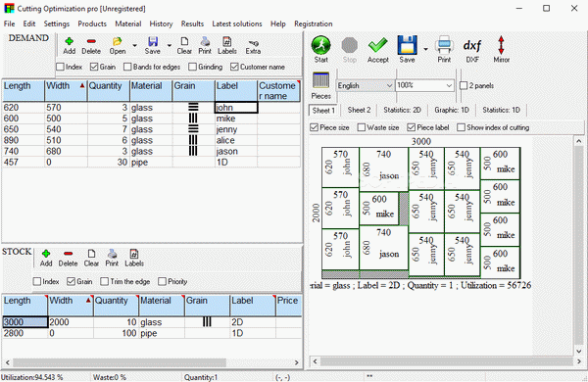Delete a stock row using the red minus
The width and height of the screenshot is (588, 382).
pos(68,258)
